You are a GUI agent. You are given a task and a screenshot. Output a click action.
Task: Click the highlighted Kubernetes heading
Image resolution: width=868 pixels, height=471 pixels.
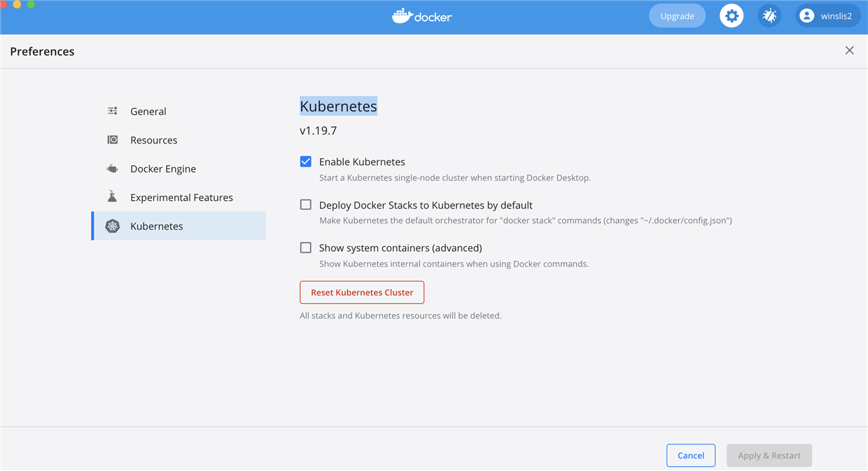[x=339, y=106]
